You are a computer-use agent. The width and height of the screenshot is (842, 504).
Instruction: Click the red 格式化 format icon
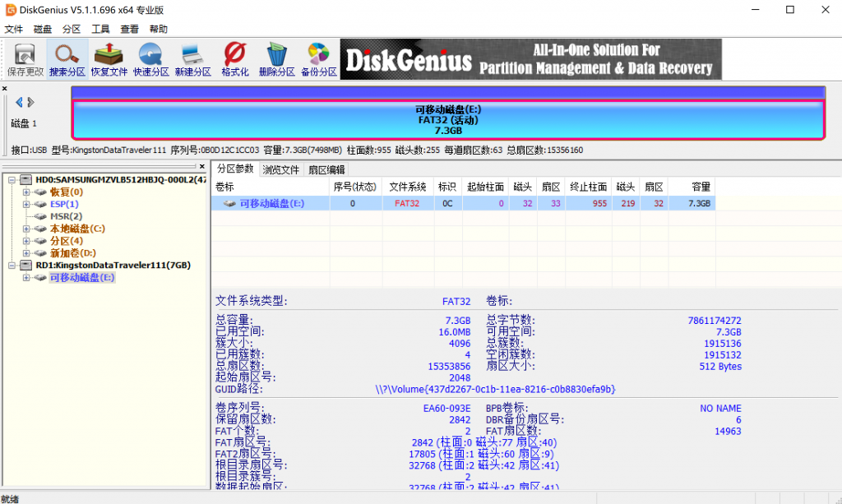click(234, 59)
